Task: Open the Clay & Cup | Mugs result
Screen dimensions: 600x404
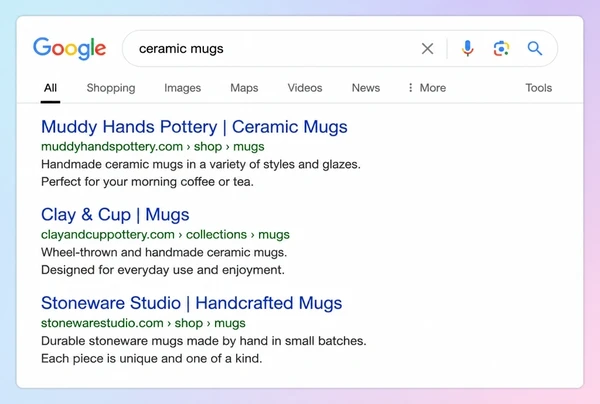Action: pyautogui.click(x=115, y=215)
